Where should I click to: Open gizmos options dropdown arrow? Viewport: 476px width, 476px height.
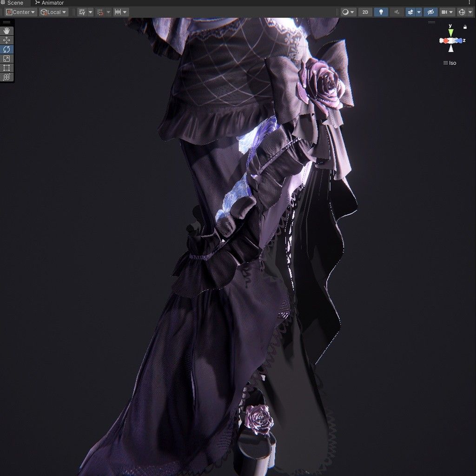[x=470, y=12]
